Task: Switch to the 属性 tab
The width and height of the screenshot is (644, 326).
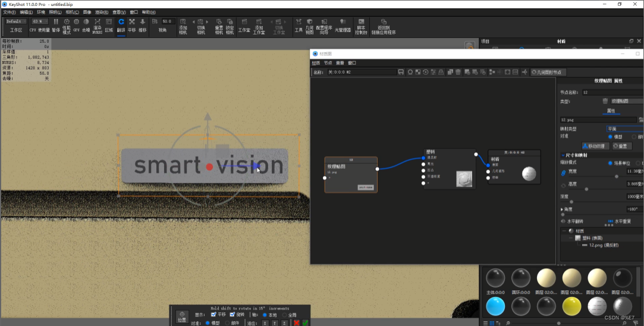Action: tap(611, 110)
